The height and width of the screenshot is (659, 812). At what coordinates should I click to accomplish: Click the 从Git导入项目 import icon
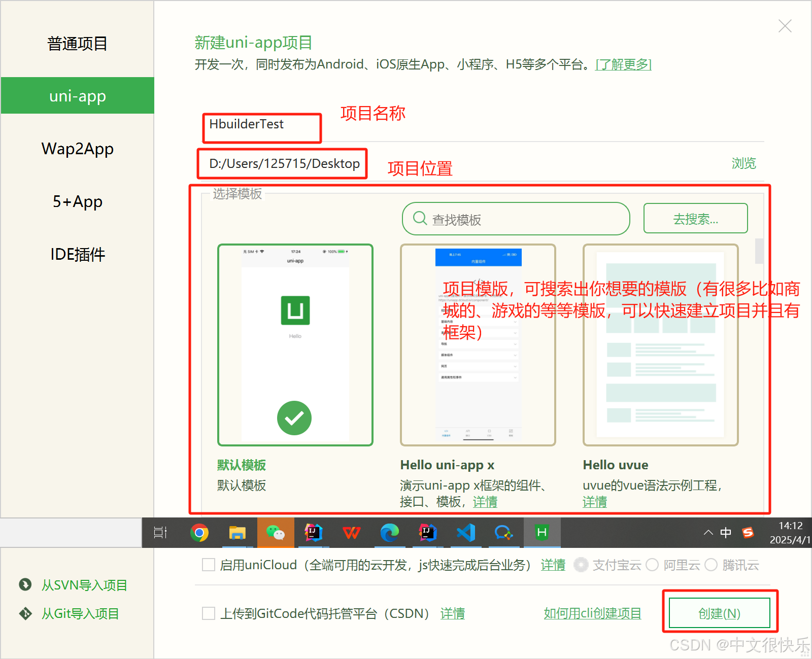25,613
